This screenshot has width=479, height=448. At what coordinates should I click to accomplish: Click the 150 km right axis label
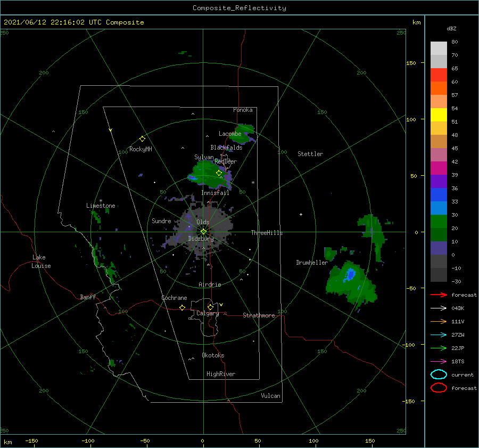pos(411,63)
